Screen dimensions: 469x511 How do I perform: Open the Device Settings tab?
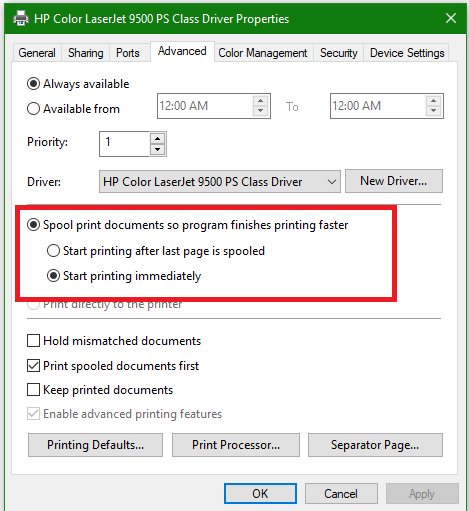pos(407,53)
